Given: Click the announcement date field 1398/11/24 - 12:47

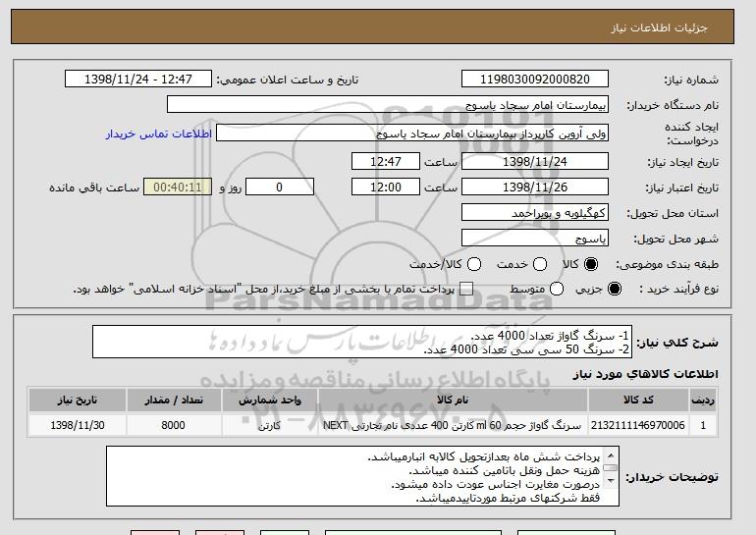Looking at the screenshot, I should (138, 80).
